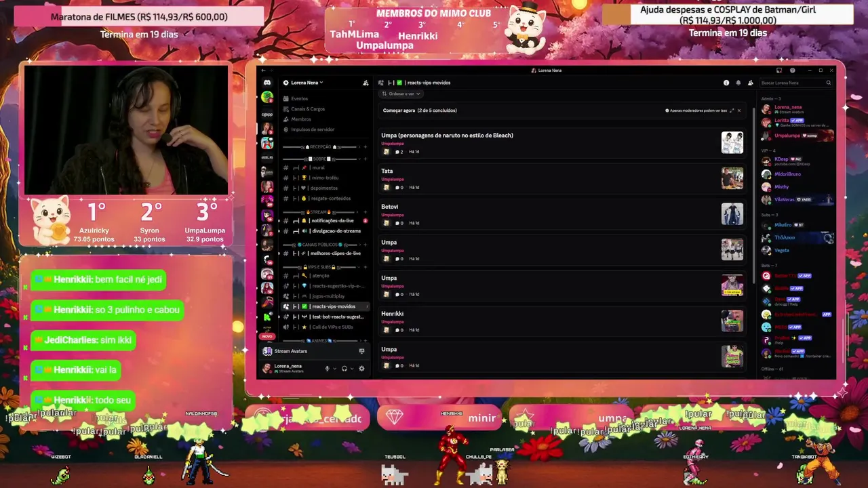The height and width of the screenshot is (488, 868).
Task: Open Discord help question mark icon
Action: [793, 70]
